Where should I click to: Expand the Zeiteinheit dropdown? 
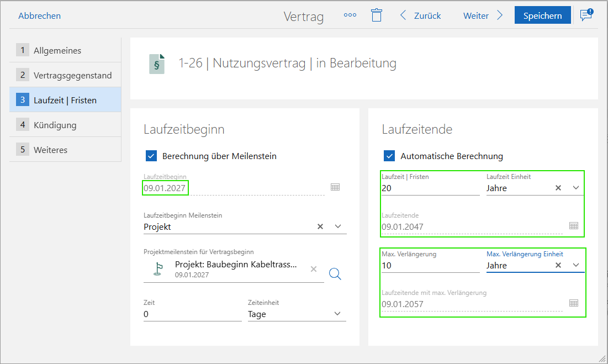tap(337, 314)
